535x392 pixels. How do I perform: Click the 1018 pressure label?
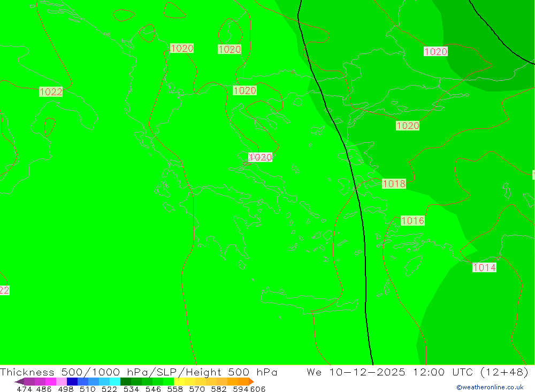tap(394, 184)
